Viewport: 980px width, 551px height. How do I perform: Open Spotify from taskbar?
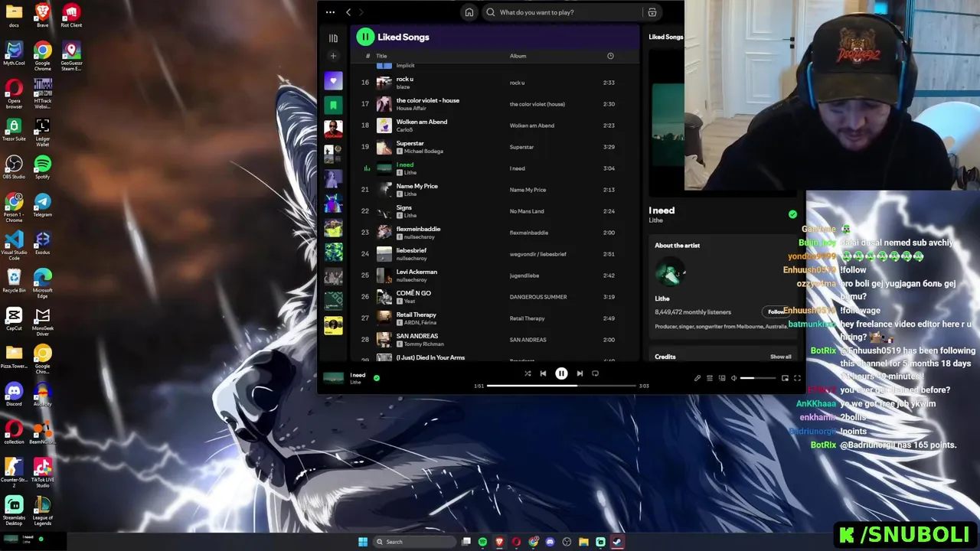pyautogui.click(x=482, y=542)
